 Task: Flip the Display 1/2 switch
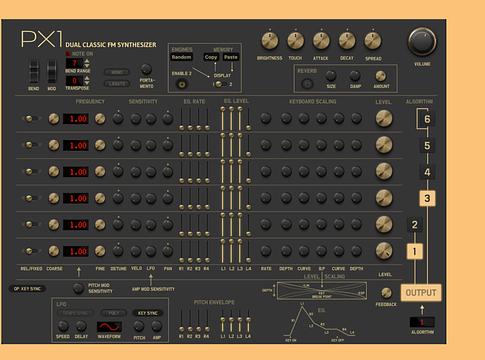coord(221,84)
